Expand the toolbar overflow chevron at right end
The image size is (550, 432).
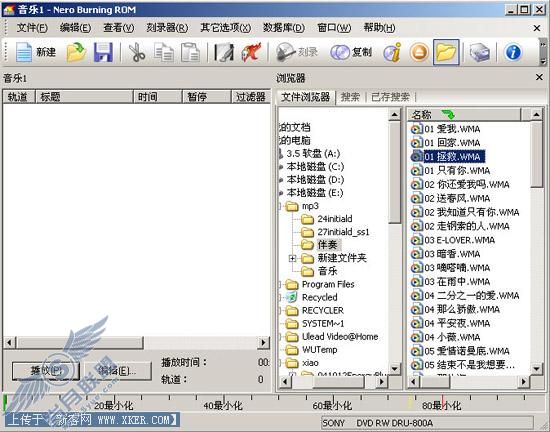(x=543, y=53)
